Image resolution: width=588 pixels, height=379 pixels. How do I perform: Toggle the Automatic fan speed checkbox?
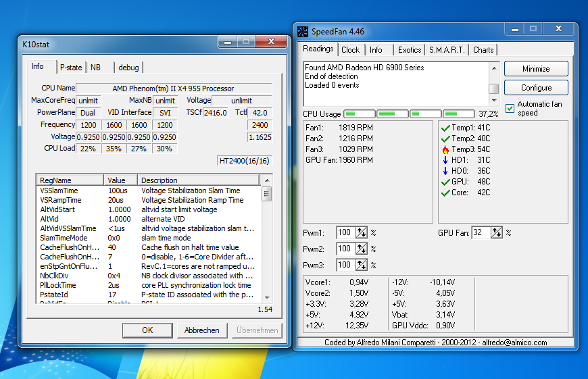[510, 108]
